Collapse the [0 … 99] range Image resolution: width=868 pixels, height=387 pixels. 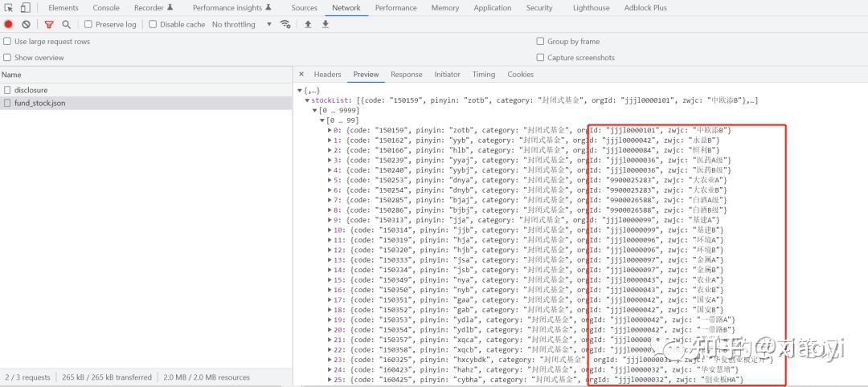[322, 120]
